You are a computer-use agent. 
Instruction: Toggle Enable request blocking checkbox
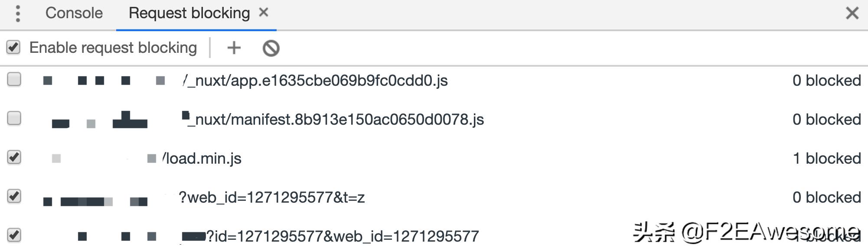(13, 47)
